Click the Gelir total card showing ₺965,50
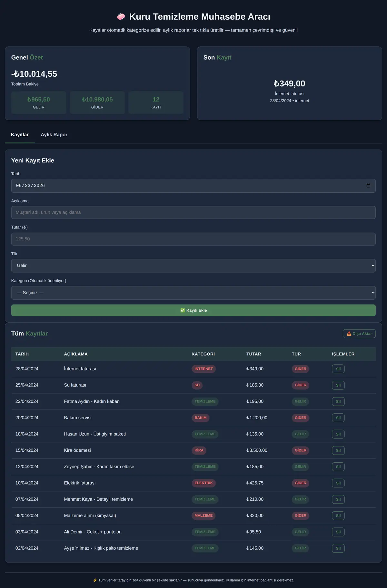This screenshot has height=588, width=387. [x=39, y=102]
